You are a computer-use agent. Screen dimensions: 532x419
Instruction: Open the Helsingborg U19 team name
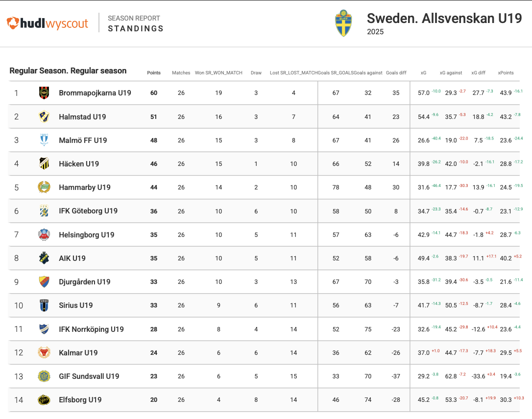click(86, 235)
